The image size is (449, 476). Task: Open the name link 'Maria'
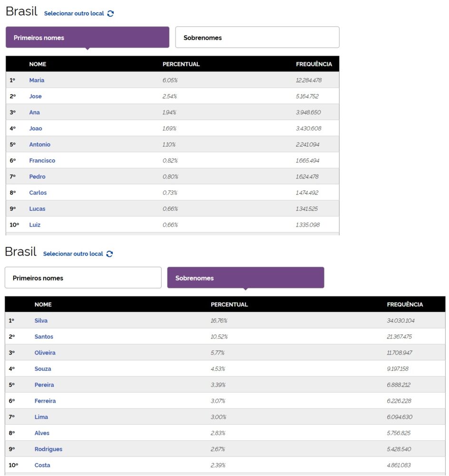(37, 80)
